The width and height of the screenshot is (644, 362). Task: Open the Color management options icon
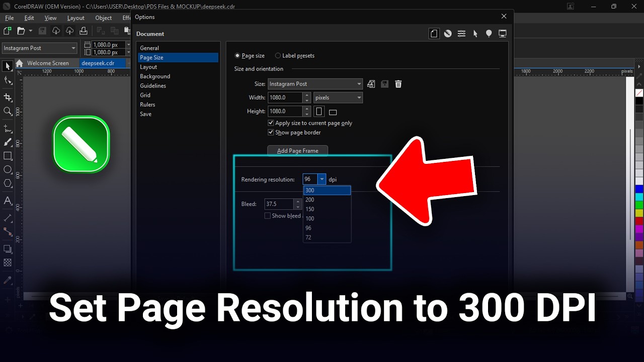click(448, 34)
